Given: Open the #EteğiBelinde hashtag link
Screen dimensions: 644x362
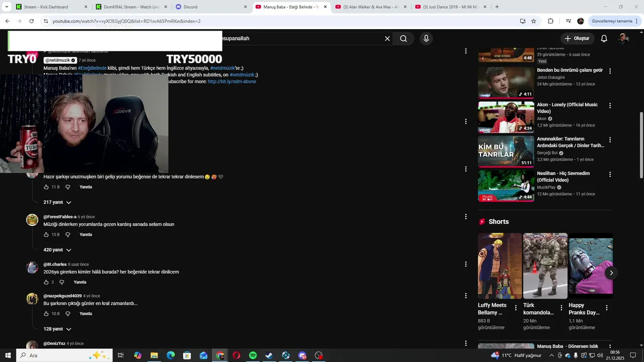Looking at the screenshot, I should (x=92, y=68).
